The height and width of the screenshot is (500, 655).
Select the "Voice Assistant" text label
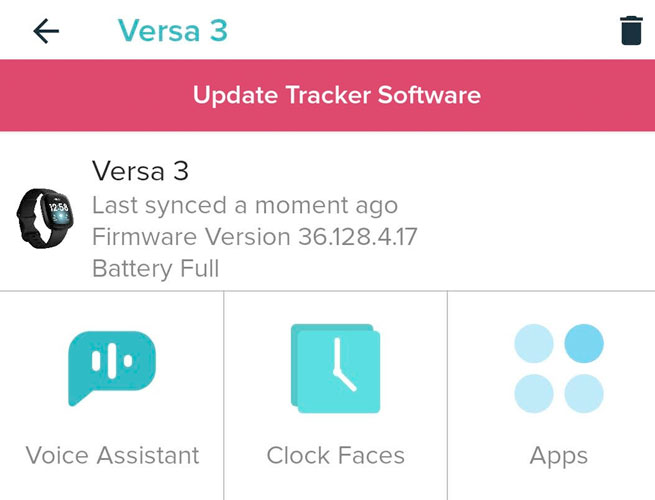tap(112, 456)
